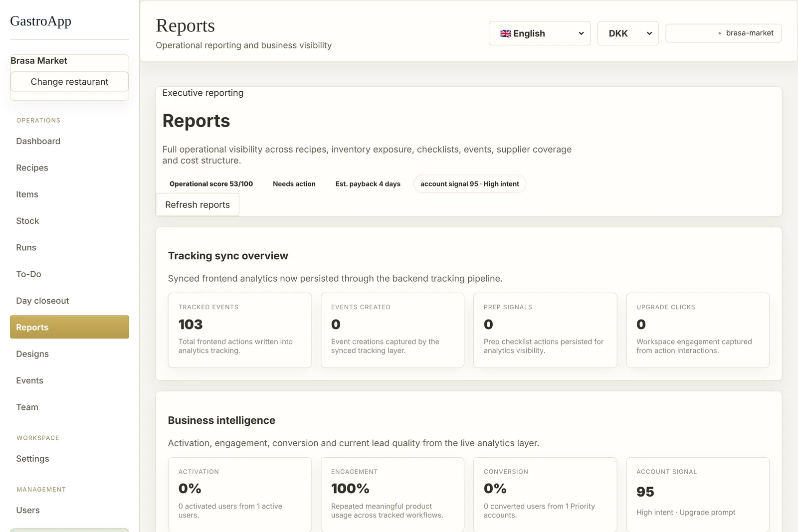Open workspace Settings

click(69, 459)
